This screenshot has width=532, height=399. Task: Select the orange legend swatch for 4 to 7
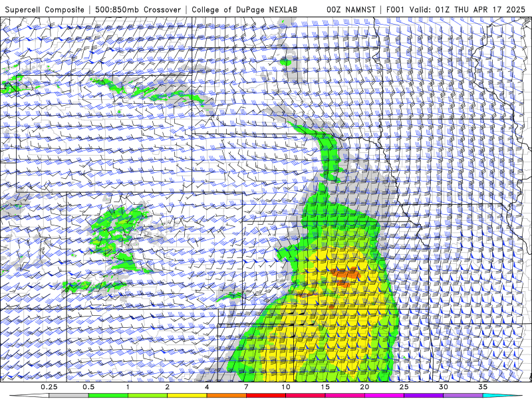pos(226,396)
